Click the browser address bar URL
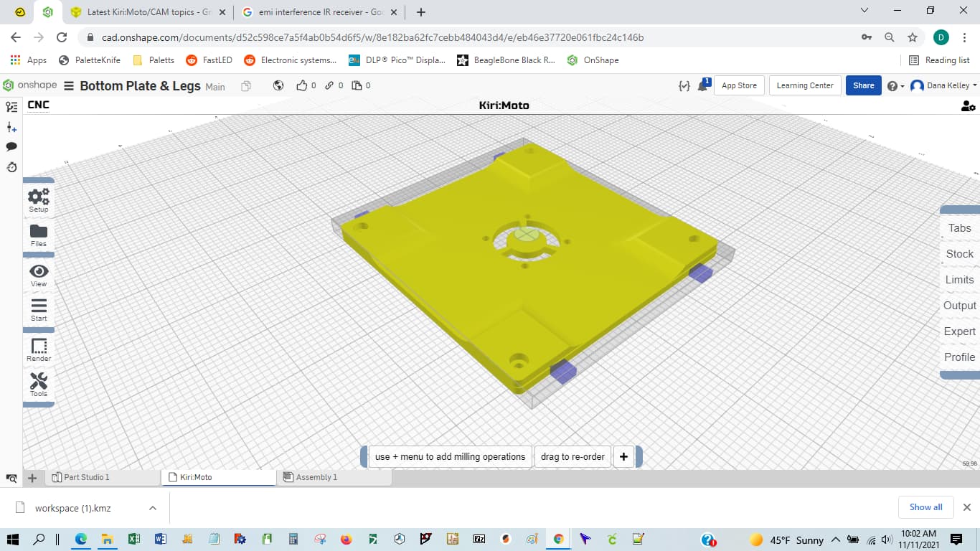Image resolution: width=980 pixels, height=551 pixels. coord(373,37)
